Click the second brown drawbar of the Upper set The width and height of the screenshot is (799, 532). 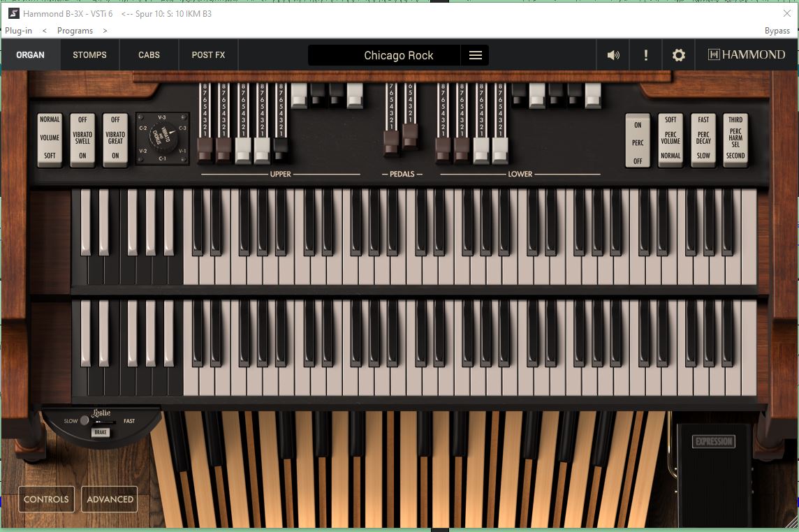[x=223, y=150]
